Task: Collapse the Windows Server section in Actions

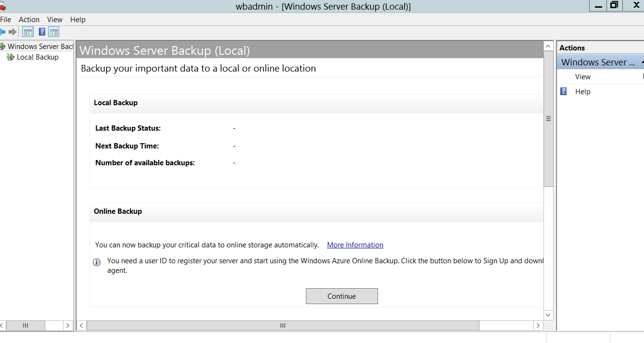Action: click(x=642, y=62)
